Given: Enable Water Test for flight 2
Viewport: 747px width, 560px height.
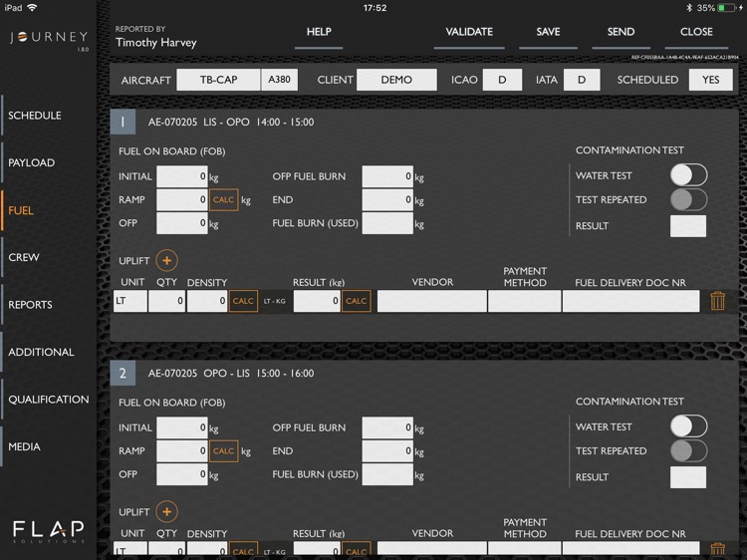Looking at the screenshot, I should (688, 426).
